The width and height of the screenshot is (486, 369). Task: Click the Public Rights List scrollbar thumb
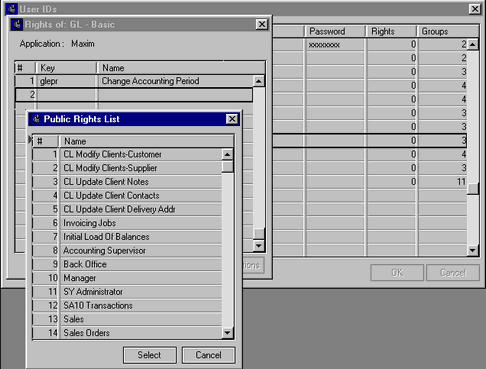pyautogui.click(x=227, y=166)
